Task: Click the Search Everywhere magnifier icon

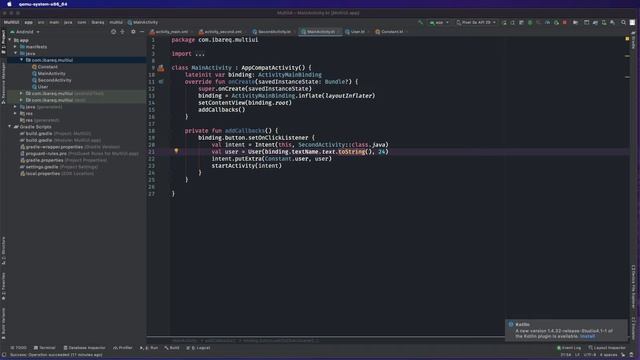Action: tap(623, 22)
